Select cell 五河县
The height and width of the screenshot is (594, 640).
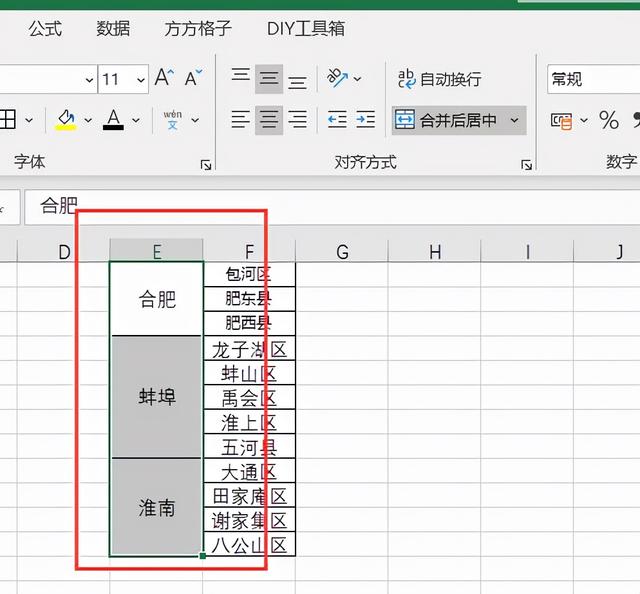(249, 447)
